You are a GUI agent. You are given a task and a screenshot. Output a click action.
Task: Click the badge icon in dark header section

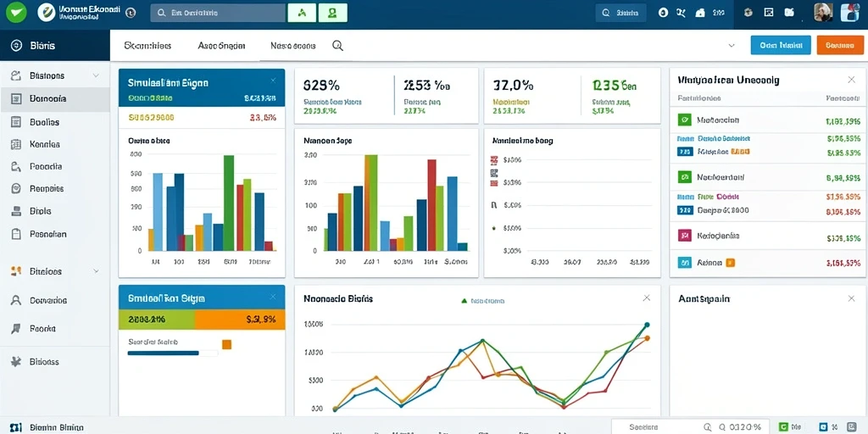[x=749, y=12]
